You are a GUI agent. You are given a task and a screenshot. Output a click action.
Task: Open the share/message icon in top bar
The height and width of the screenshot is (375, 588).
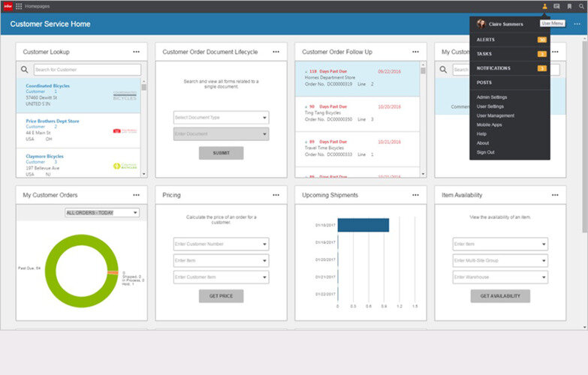557,6
